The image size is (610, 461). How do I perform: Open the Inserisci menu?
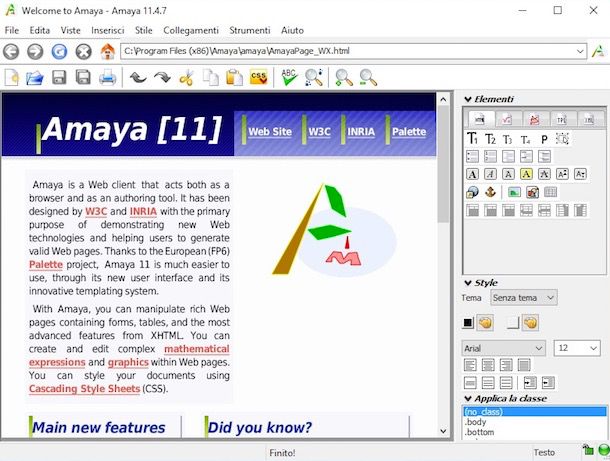108,30
